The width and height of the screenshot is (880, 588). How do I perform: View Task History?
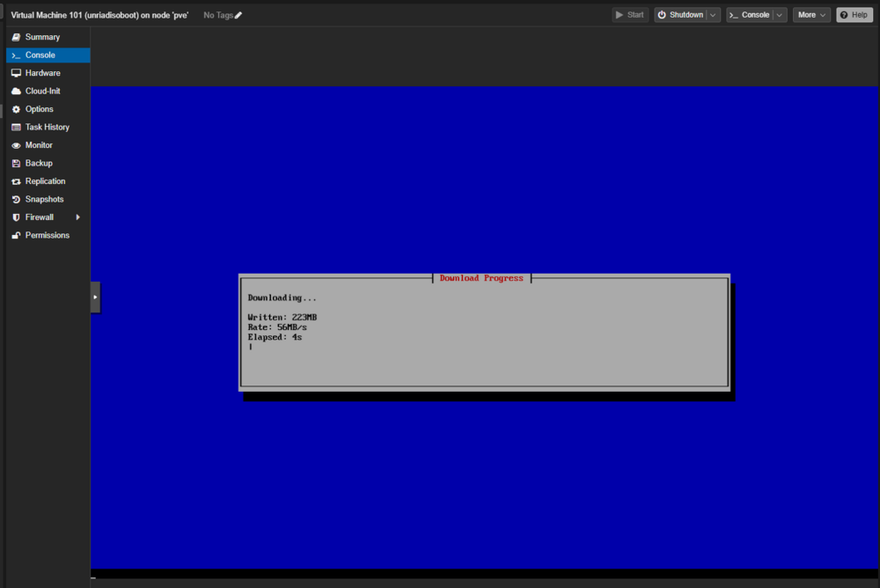[48, 127]
